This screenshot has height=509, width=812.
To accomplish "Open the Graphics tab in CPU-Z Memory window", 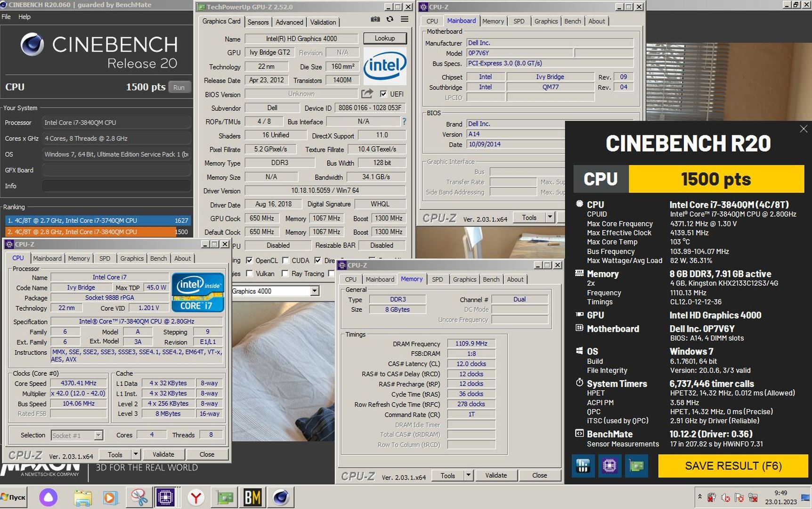I will (x=464, y=279).
